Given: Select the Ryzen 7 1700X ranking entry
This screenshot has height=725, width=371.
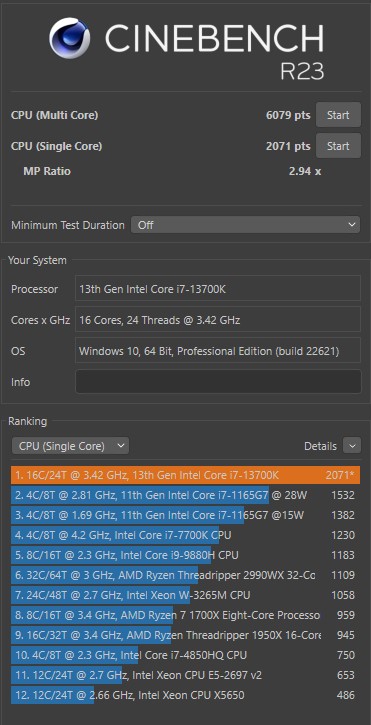Looking at the screenshot, I should (x=186, y=615).
